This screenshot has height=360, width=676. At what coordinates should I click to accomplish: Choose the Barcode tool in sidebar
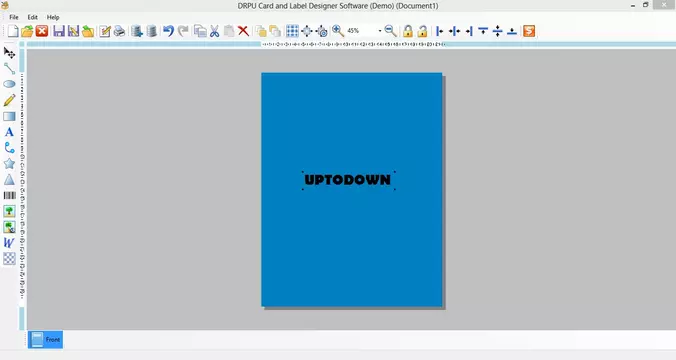9,195
